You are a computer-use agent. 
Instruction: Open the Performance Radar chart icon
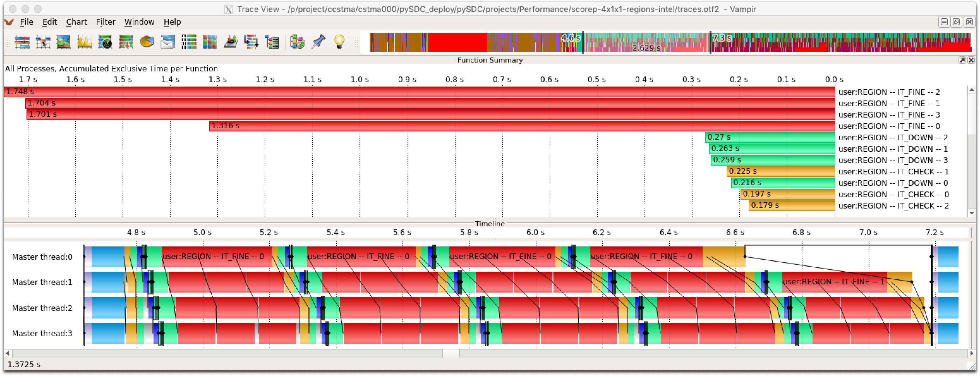coord(105,42)
